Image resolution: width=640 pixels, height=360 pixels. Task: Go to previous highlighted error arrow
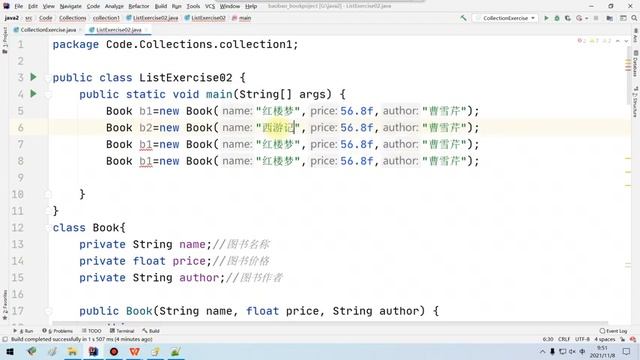coord(618,41)
